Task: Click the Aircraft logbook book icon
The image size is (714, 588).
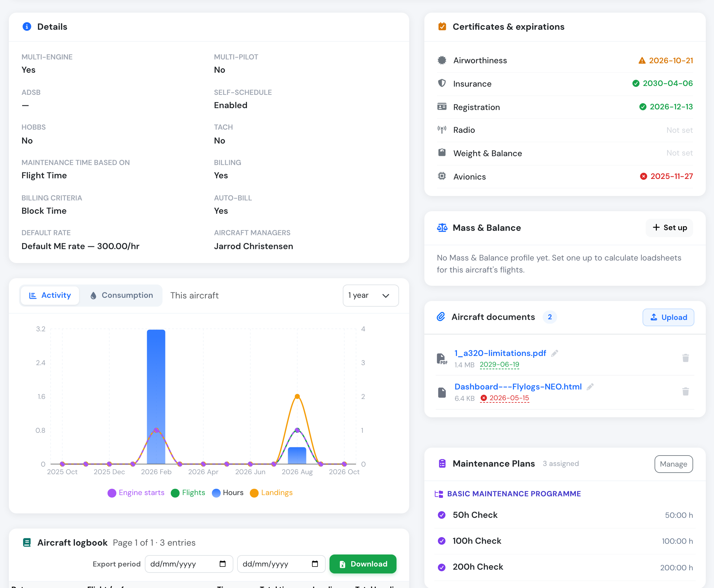Action: [x=27, y=542]
